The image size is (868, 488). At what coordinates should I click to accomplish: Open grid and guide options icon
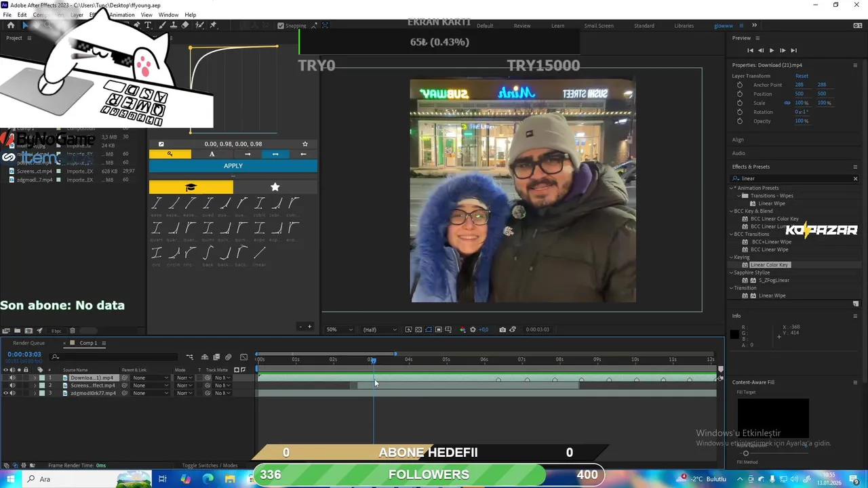[x=448, y=329]
